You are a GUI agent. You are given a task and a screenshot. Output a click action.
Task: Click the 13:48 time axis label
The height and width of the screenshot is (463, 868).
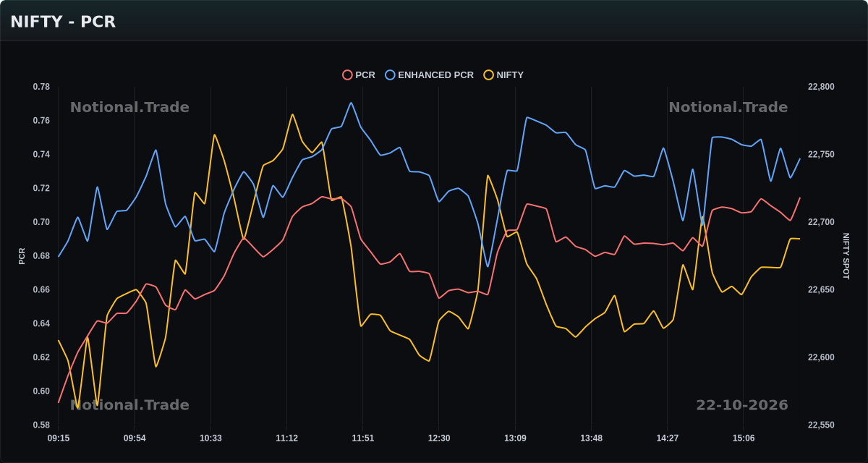point(591,438)
